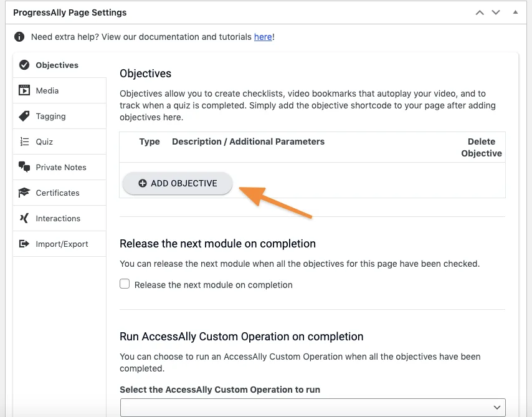This screenshot has width=532, height=417.
Task: Click the Media film icon
Action: pyautogui.click(x=24, y=90)
